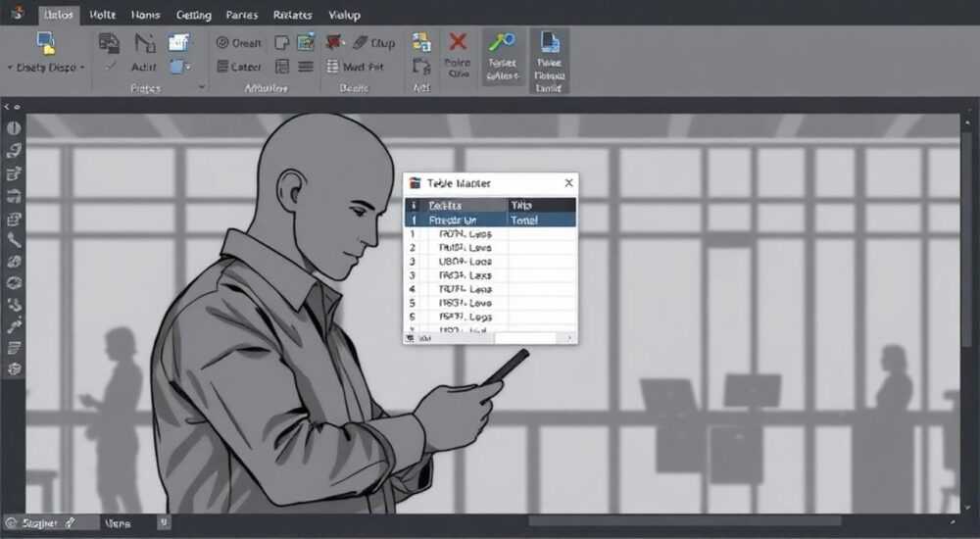980x539 pixels.
Task: Switch to the Partes ribbon tab
Action: tap(241, 15)
